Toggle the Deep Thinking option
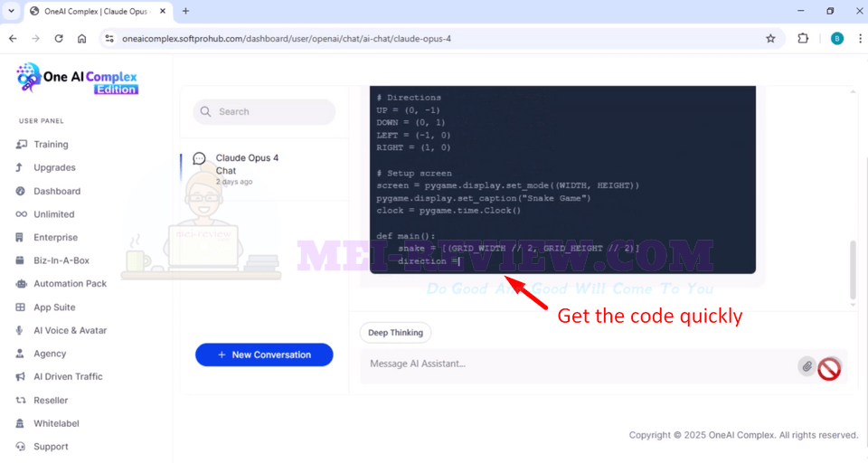 [x=395, y=333]
